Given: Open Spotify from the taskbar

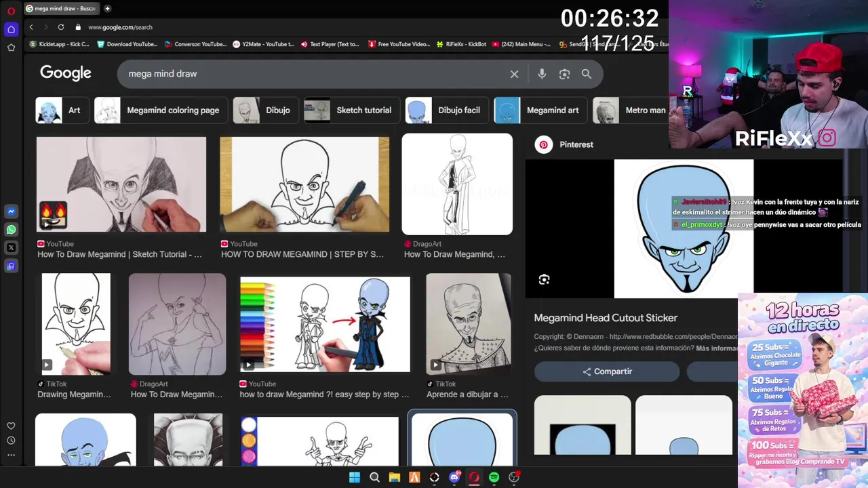Looking at the screenshot, I should pos(494,477).
